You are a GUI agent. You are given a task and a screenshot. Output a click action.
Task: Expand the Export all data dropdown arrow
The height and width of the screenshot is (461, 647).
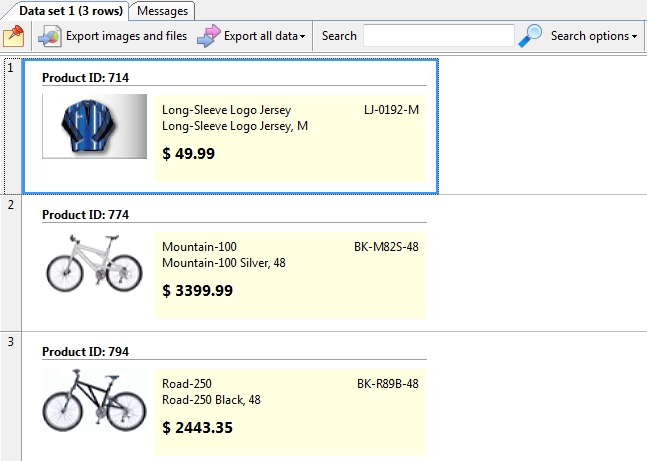(x=303, y=37)
